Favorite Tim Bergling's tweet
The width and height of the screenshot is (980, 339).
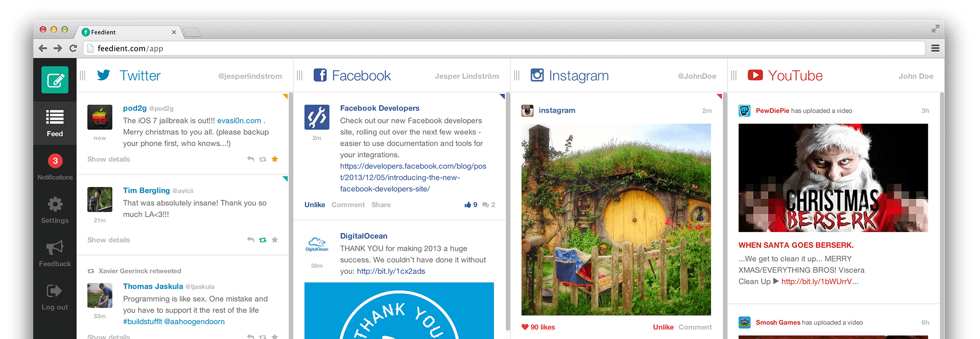275,240
